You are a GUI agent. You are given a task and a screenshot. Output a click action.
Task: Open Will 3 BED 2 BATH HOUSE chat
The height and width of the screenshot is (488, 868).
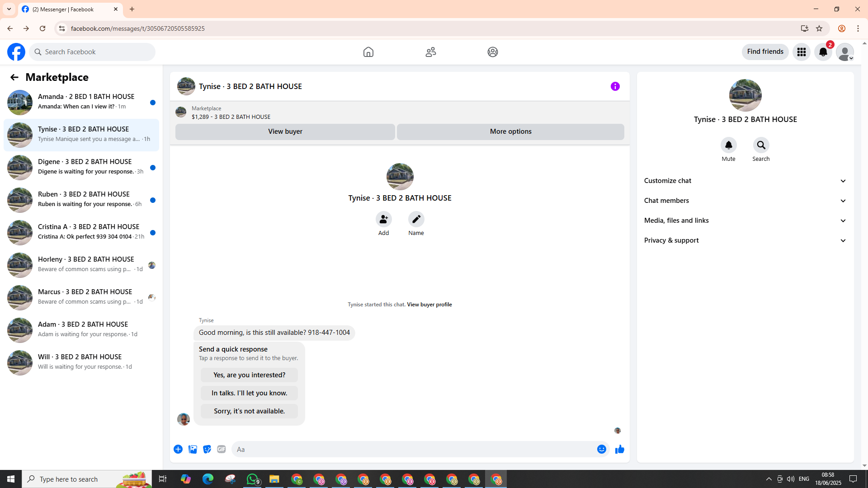pyautogui.click(x=81, y=363)
